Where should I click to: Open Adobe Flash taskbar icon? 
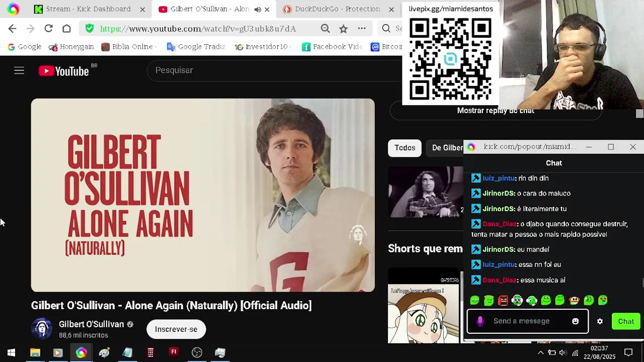(x=174, y=352)
